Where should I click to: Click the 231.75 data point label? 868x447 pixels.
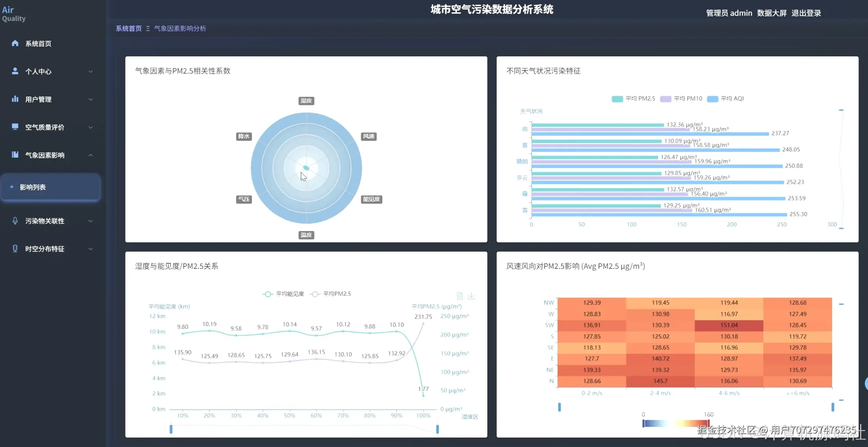pos(423,317)
